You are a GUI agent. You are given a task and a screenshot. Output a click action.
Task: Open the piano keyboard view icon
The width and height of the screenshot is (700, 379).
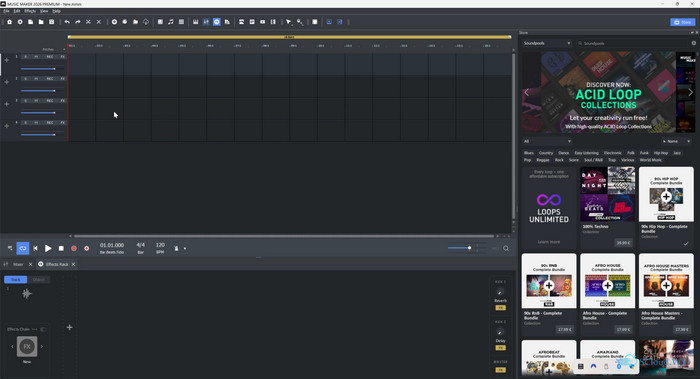pyautogui.click(x=196, y=22)
